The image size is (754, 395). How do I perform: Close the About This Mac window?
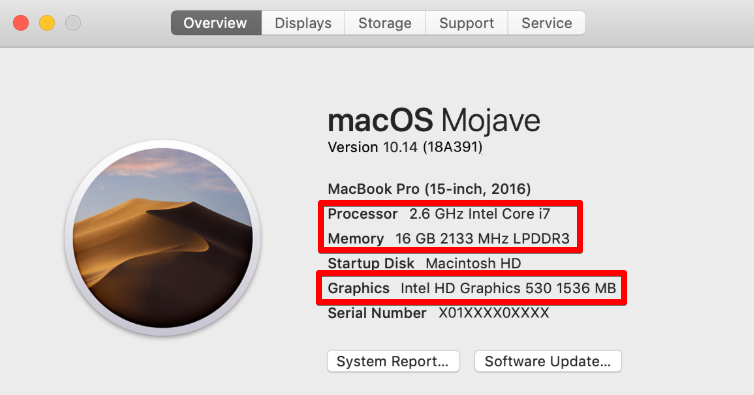pos(21,23)
